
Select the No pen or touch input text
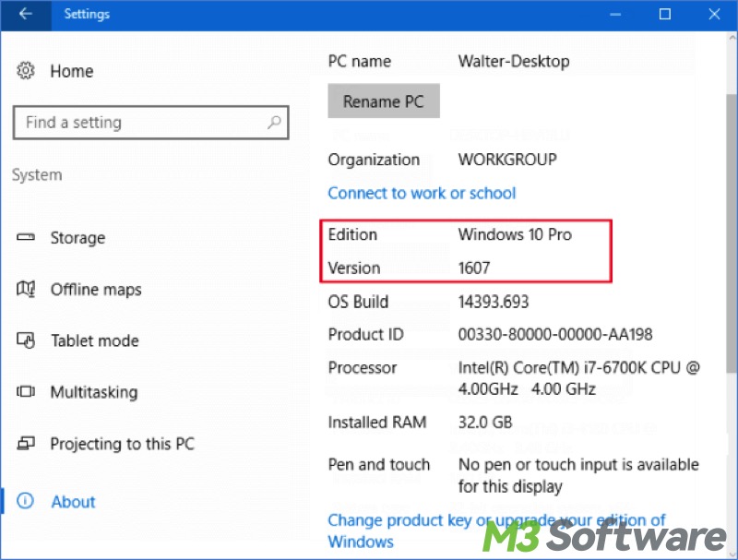[578, 475]
